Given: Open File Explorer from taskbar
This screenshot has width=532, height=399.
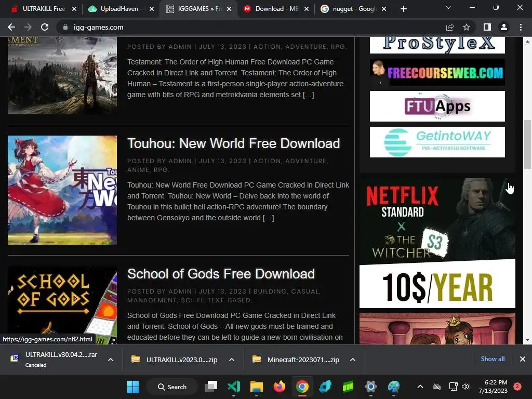Looking at the screenshot, I should tap(257, 387).
